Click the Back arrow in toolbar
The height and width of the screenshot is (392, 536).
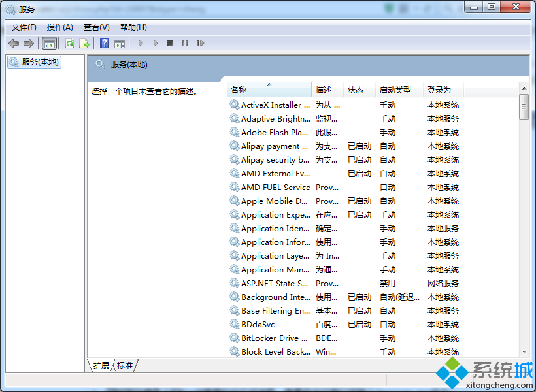click(x=14, y=43)
